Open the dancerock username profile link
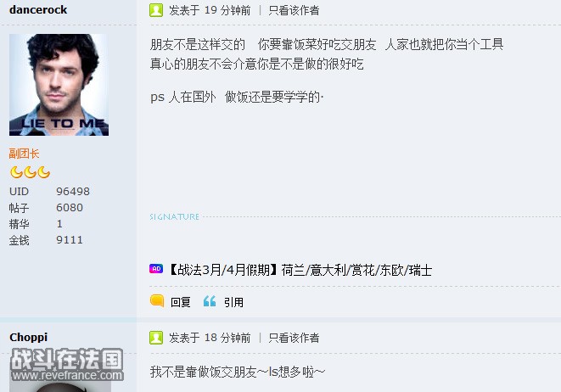The image size is (561, 392). point(38,9)
